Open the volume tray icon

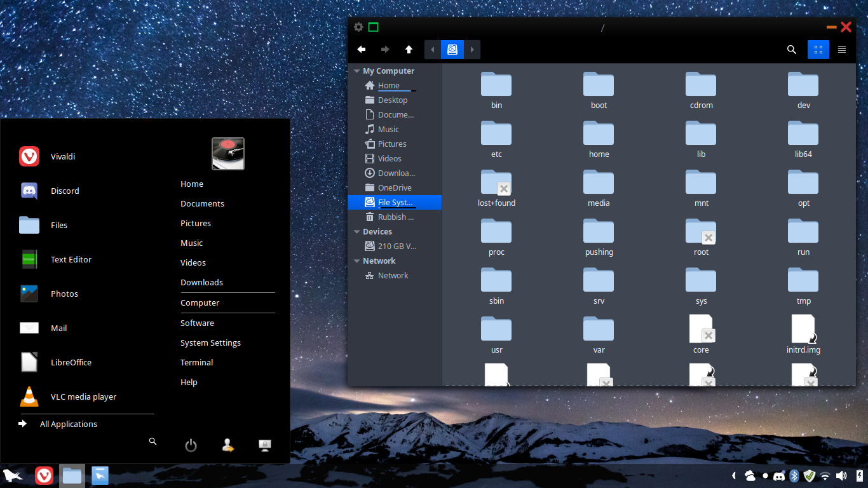pos(841,475)
